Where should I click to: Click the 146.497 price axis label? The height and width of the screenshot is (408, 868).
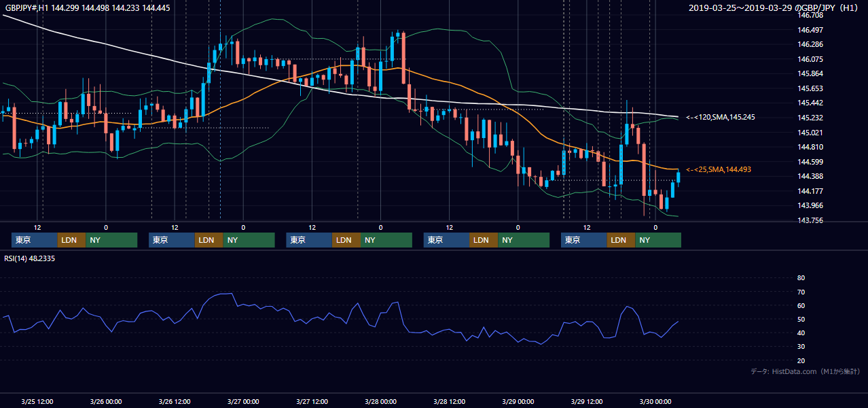point(810,30)
